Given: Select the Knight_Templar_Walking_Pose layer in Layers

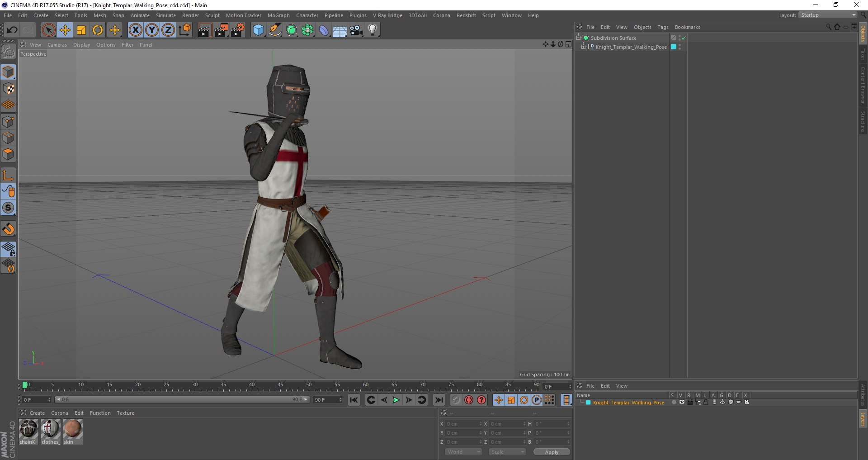Looking at the screenshot, I should coord(628,403).
